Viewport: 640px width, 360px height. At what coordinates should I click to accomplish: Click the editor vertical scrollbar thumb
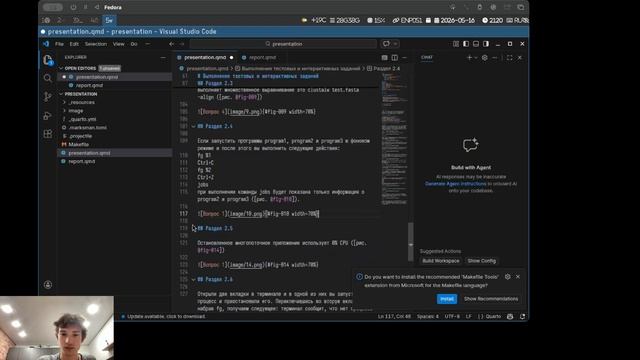coord(411,242)
